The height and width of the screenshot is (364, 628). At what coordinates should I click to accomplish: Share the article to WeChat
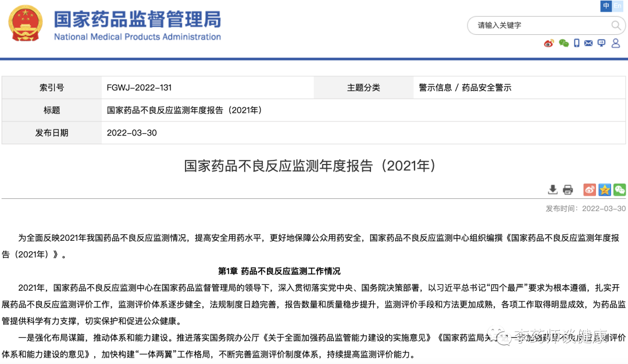(x=619, y=190)
